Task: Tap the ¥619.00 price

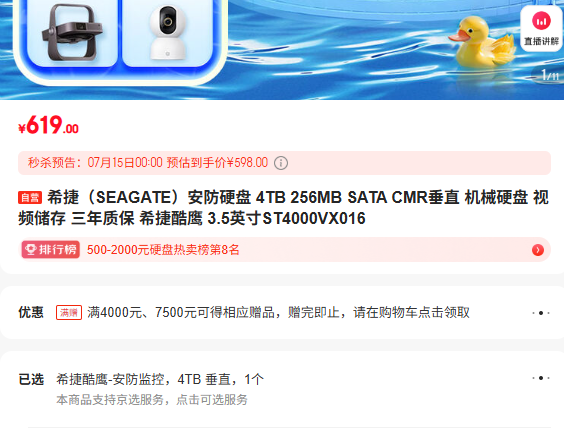Action: point(49,125)
